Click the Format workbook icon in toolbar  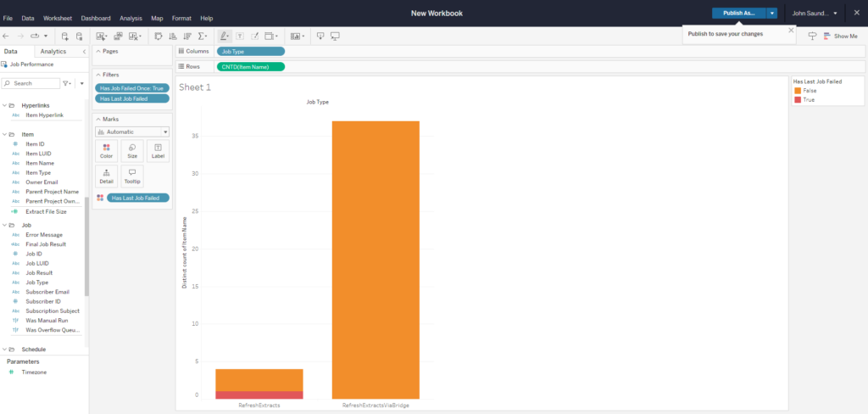click(254, 36)
